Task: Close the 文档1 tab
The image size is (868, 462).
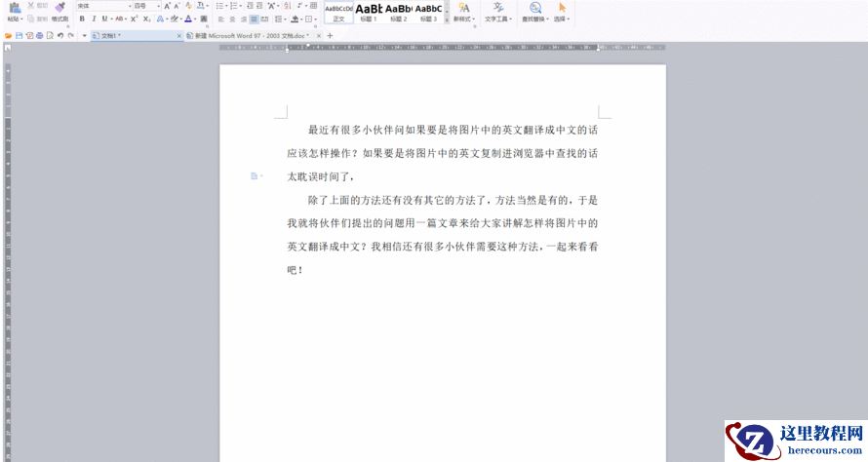Action: [178, 35]
